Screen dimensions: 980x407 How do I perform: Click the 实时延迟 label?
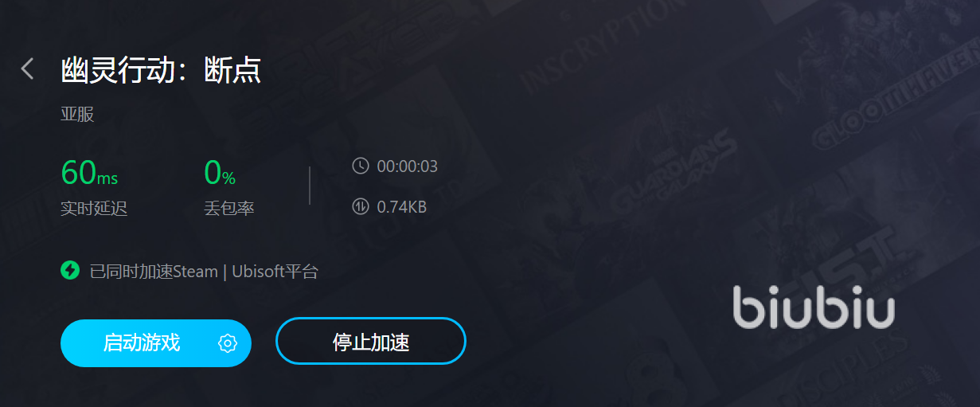94,209
